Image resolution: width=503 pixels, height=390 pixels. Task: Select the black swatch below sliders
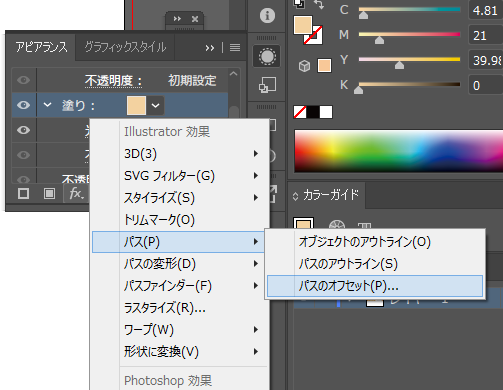coord(313,112)
